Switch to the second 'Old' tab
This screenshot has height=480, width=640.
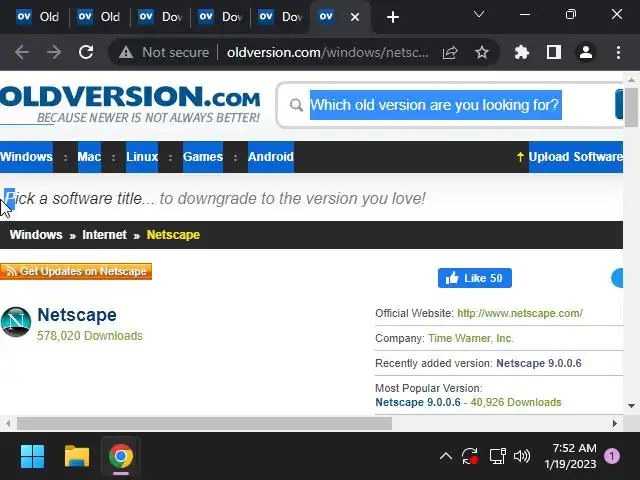click(x=99, y=17)
